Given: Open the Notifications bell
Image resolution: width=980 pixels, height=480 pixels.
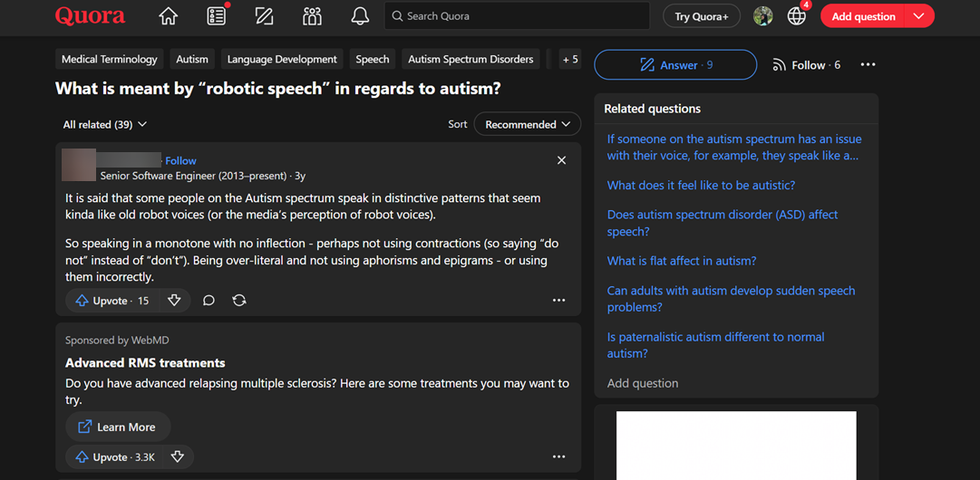Looking at the screenshot, I should (360, 16).
